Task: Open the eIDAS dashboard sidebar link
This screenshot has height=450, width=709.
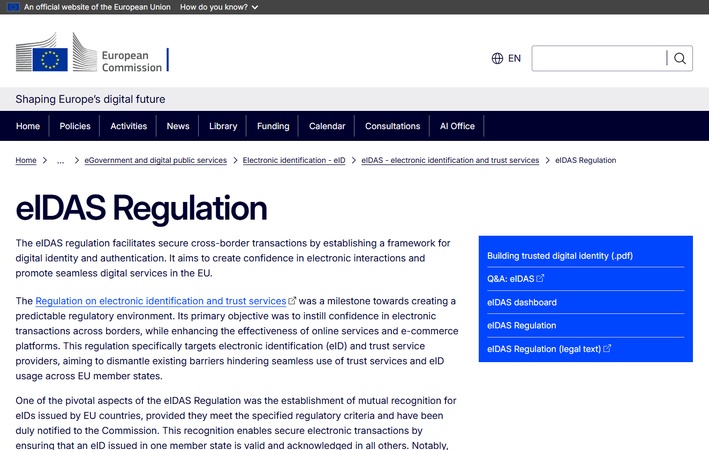Action: pos(522,302)
